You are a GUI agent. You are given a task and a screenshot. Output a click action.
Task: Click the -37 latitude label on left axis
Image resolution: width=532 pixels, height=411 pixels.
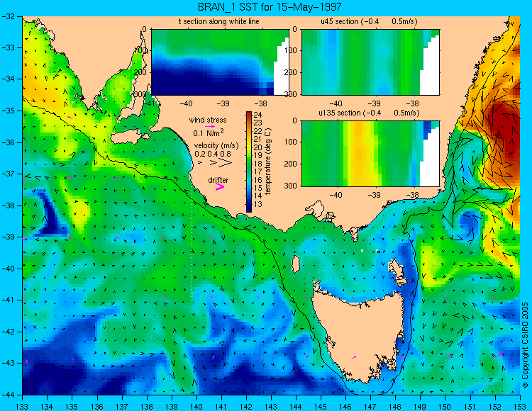[8, 174]
